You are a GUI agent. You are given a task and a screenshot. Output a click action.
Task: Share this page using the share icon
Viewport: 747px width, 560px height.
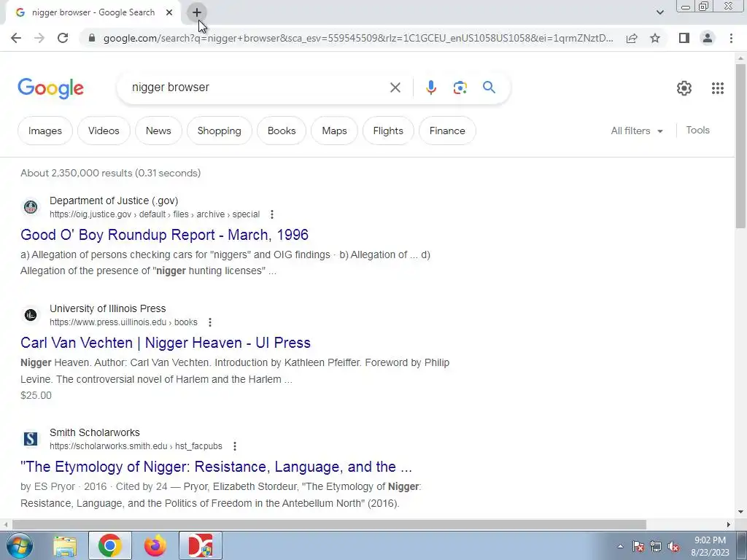point(632,38)
